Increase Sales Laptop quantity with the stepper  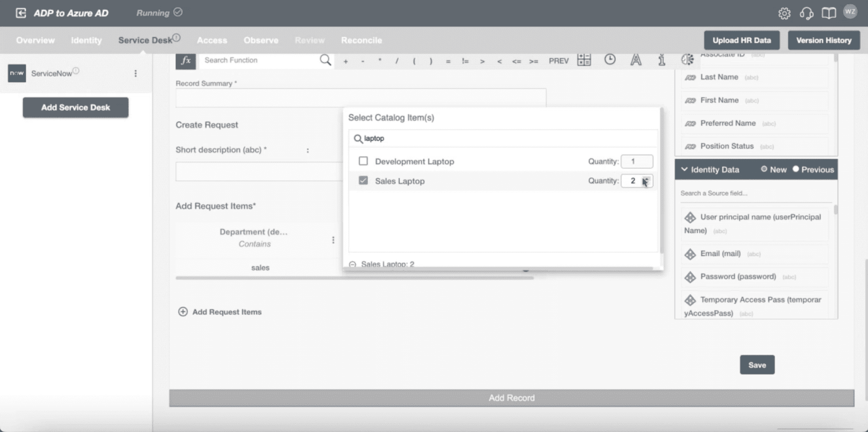tap(646, 179)
